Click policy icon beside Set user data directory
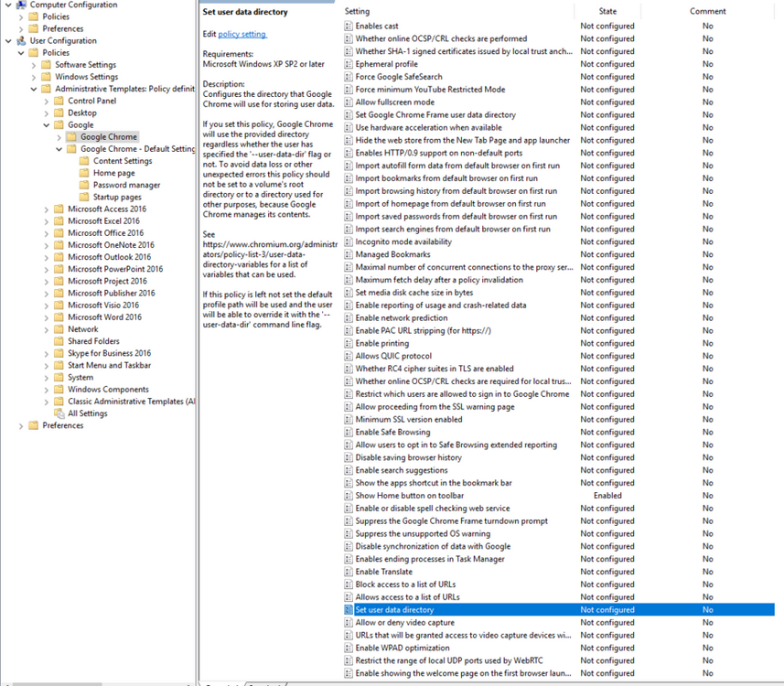This screenshot has height=686, width=784. [x=349, y=609]
